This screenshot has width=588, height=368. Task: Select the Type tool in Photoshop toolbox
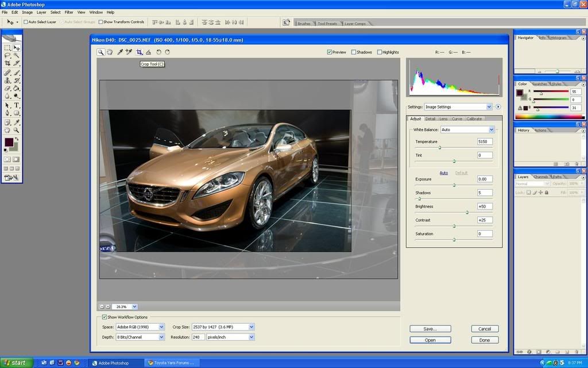(x=17, y=105)
